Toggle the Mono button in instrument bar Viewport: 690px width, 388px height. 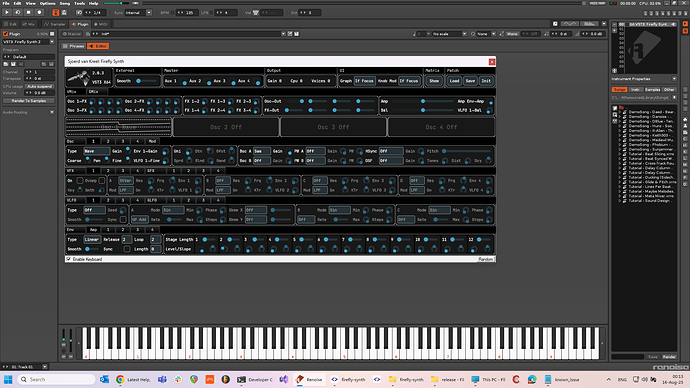pos(512,34)
